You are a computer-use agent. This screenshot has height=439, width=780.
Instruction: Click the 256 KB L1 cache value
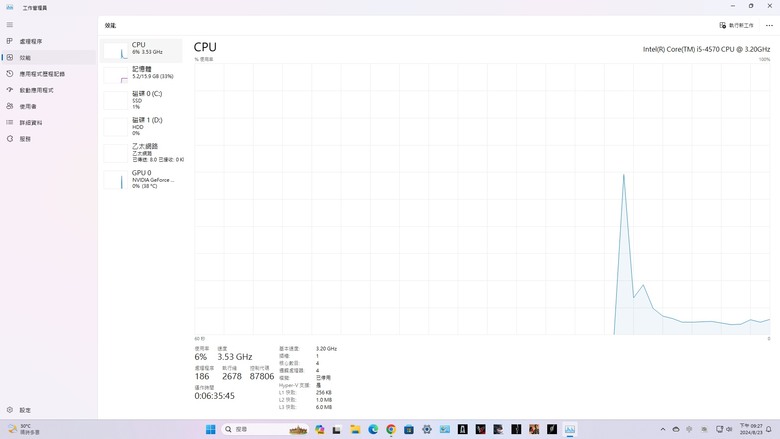point(324,392)
